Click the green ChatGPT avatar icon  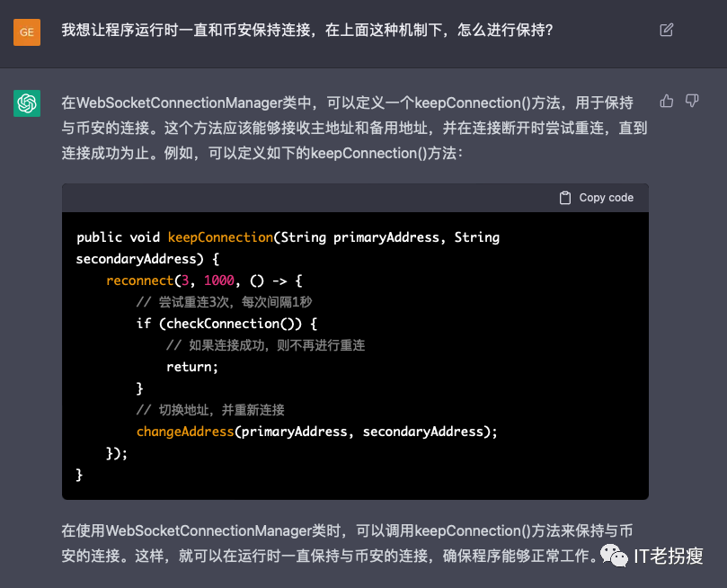[27, 103]
